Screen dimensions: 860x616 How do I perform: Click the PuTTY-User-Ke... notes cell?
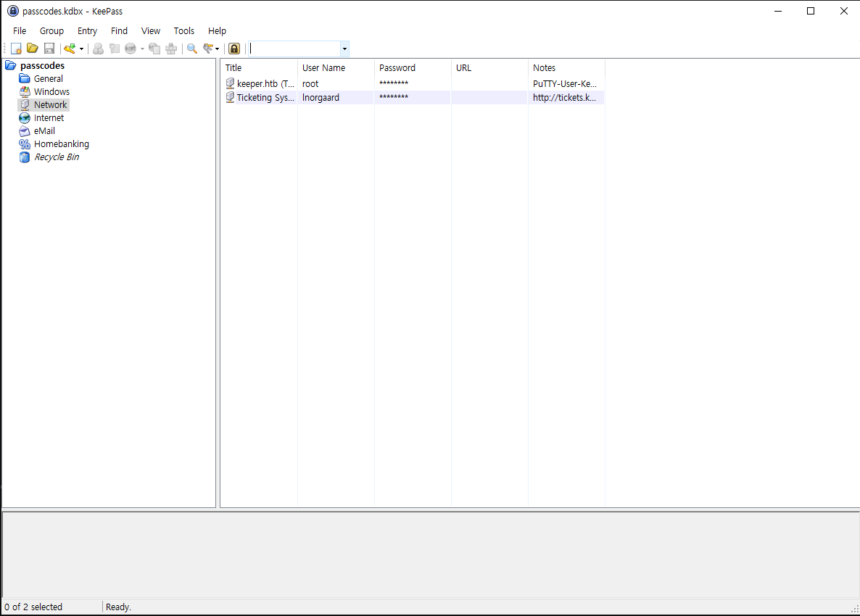565,84
